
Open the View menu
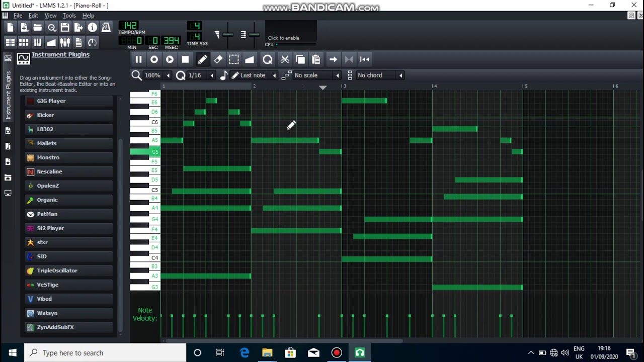pyautogui.click(x=50, y=16)
